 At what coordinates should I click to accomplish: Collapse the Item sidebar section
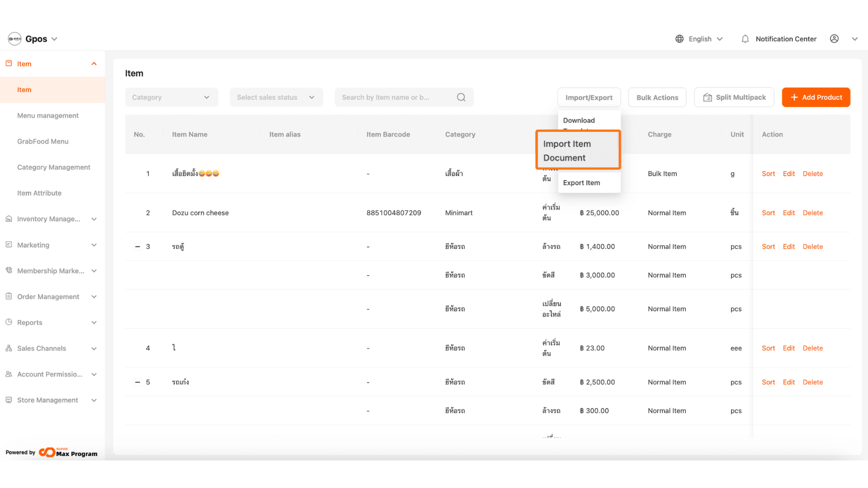coord(94,64)
